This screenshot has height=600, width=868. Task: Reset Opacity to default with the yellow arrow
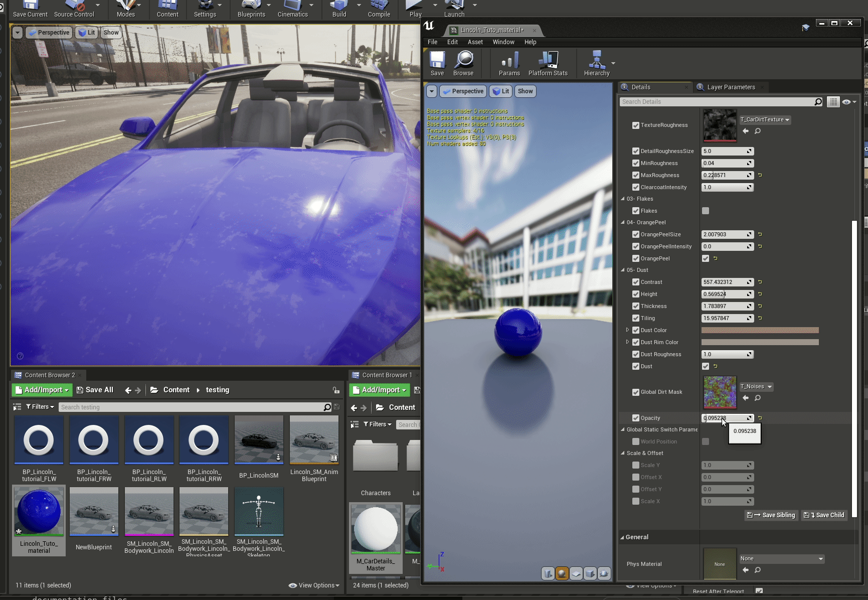pyautogui.click(x=760, y=418)
